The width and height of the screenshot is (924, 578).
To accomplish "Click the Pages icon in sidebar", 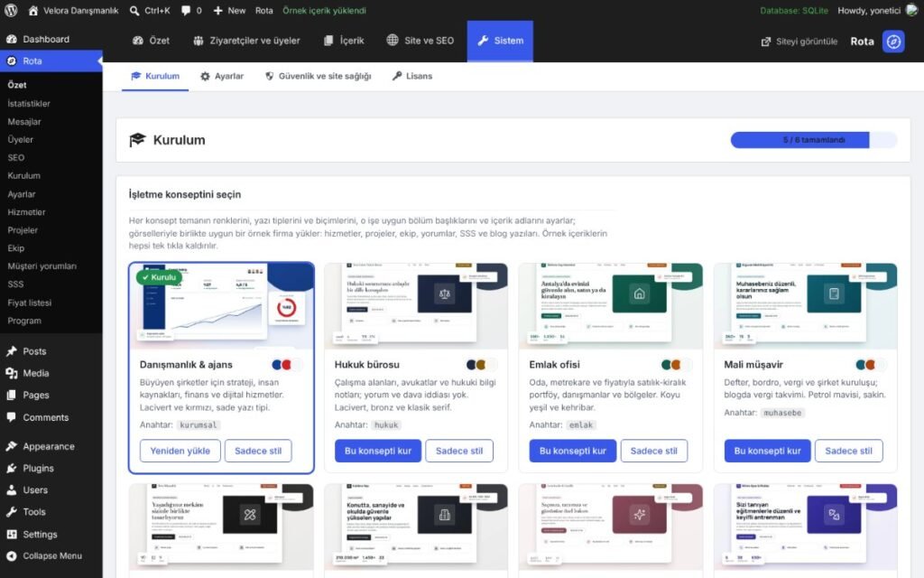I will coord(11,395).
